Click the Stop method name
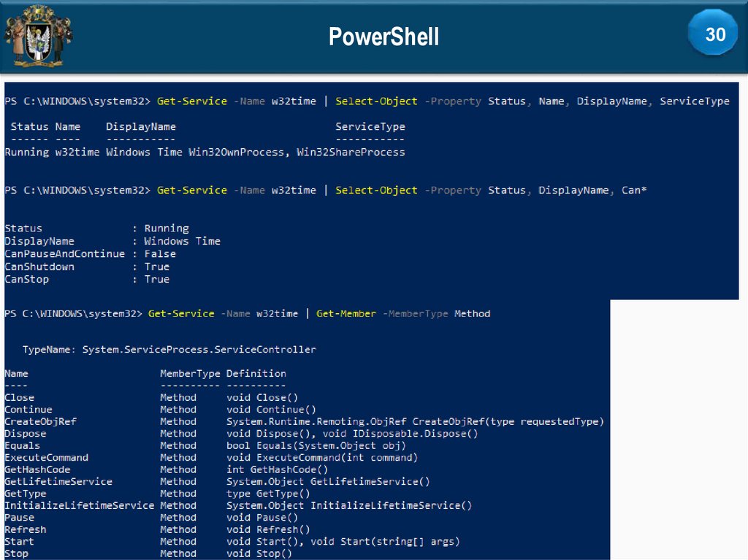748x560 pixels. [x=17, y=553]
